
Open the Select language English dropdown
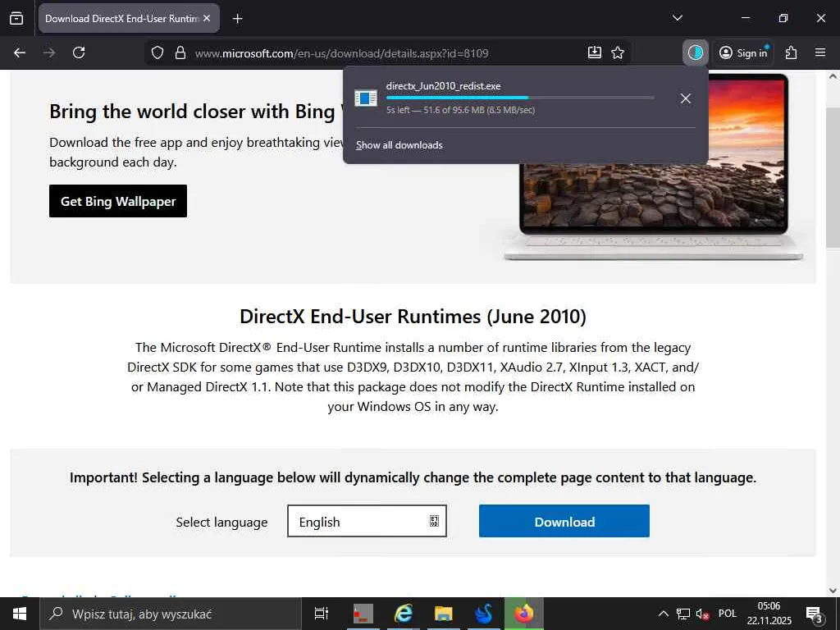(367, 521)
